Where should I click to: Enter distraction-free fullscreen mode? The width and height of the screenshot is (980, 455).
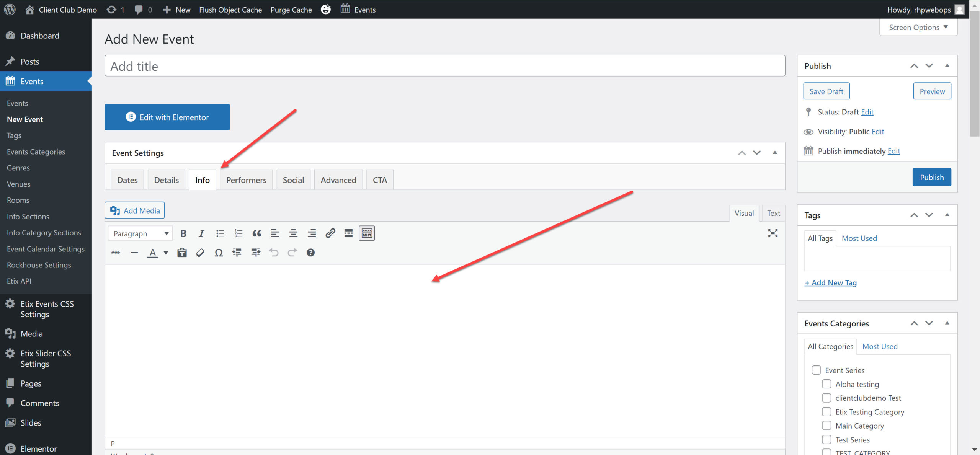click(773, 233)
